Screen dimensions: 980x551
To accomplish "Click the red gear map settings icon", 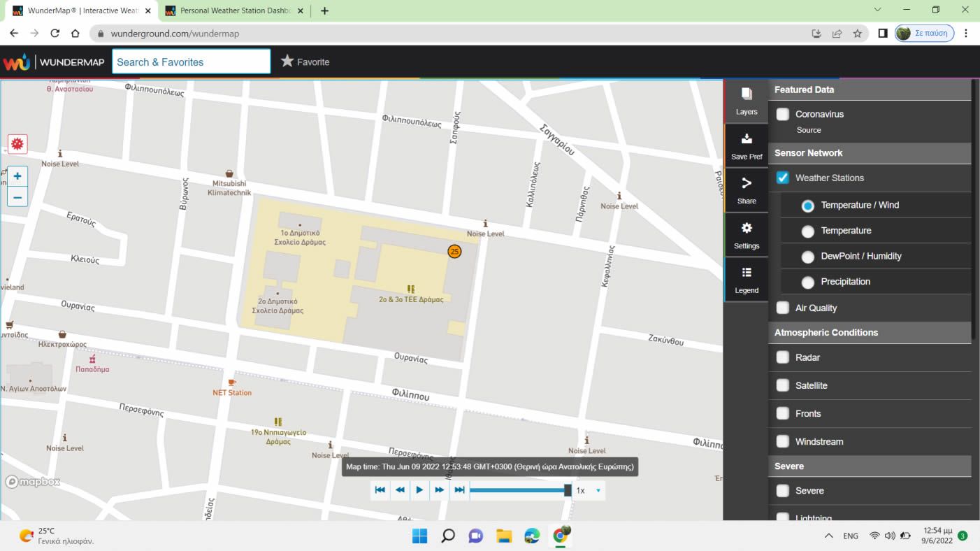I will pyautogui.click(x=17, y=144).
